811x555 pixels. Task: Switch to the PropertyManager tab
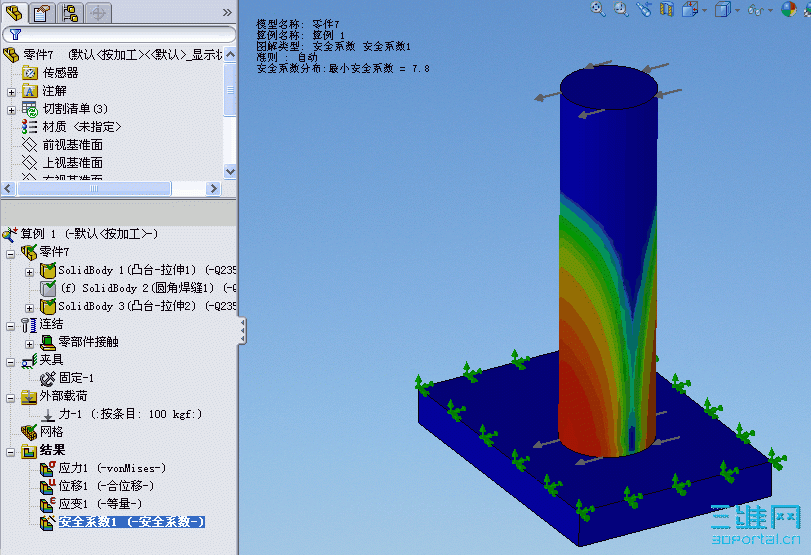[42, 13]
